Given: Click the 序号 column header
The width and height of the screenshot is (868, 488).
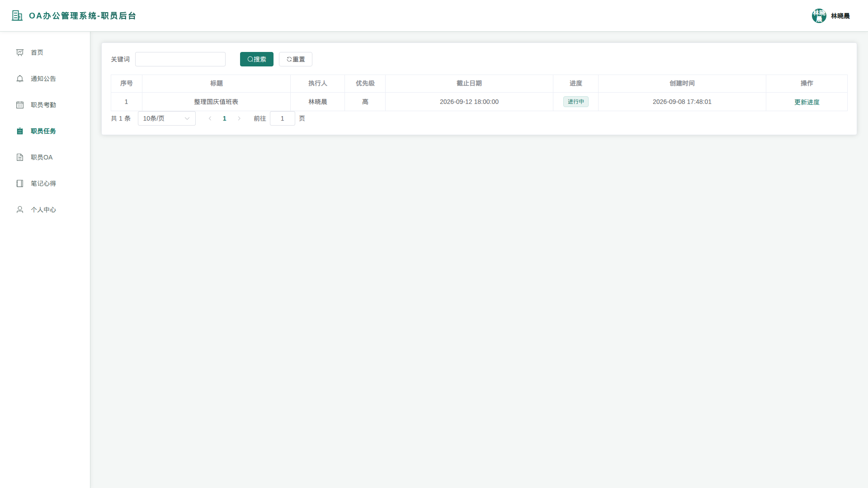Looking at the screenshot, I should (126, 83).
